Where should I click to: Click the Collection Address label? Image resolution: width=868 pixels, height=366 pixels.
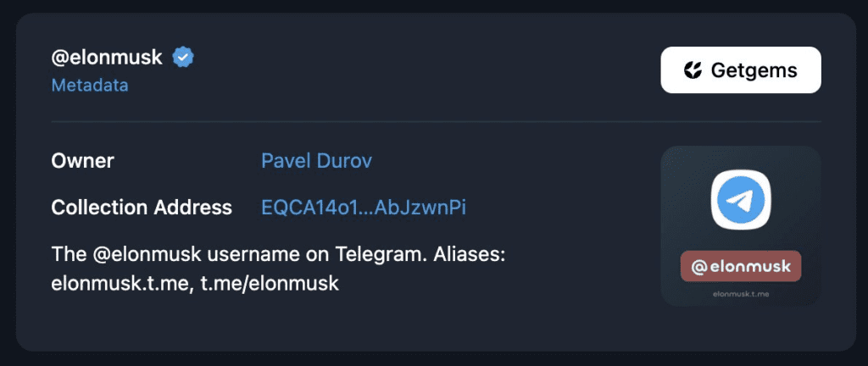142,207
